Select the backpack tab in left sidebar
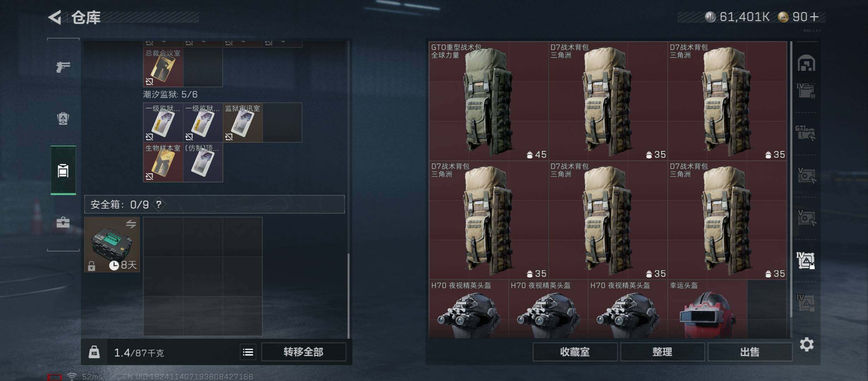This screenshot has width=868, height=381. pos(63,170)
